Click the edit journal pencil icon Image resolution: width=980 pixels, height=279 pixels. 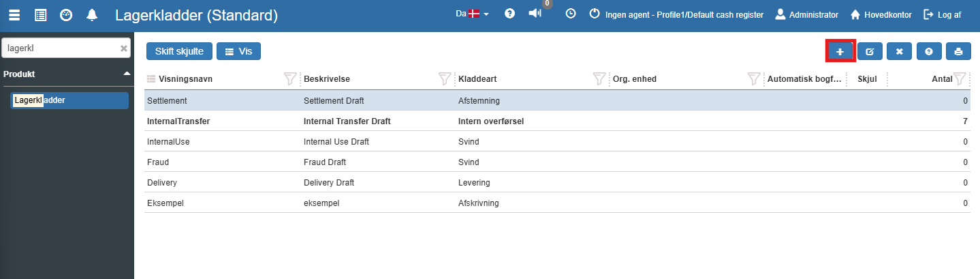point(870,51)
